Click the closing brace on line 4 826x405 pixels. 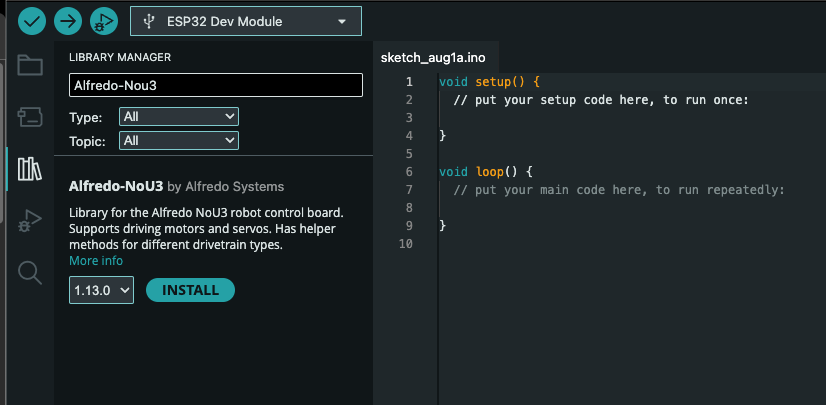point(442,136)
